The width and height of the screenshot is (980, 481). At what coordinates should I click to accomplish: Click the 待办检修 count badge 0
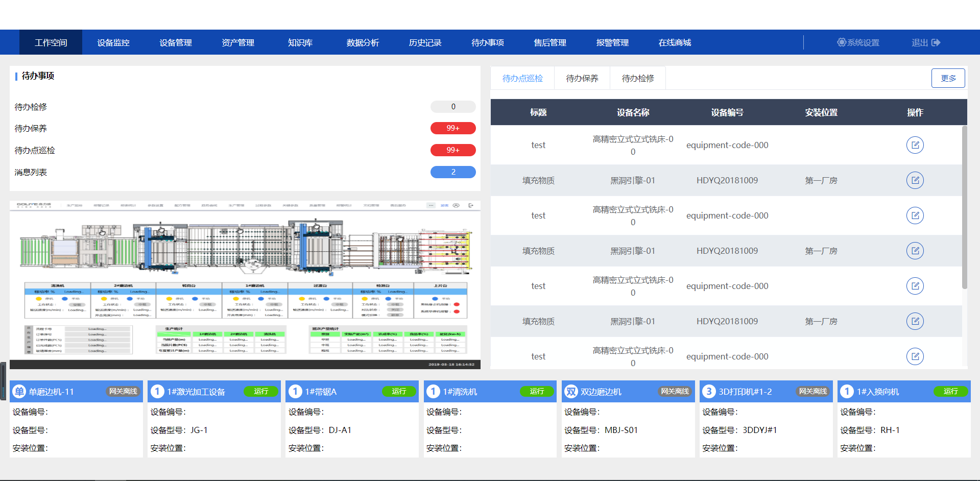click(x=453, y=107)
